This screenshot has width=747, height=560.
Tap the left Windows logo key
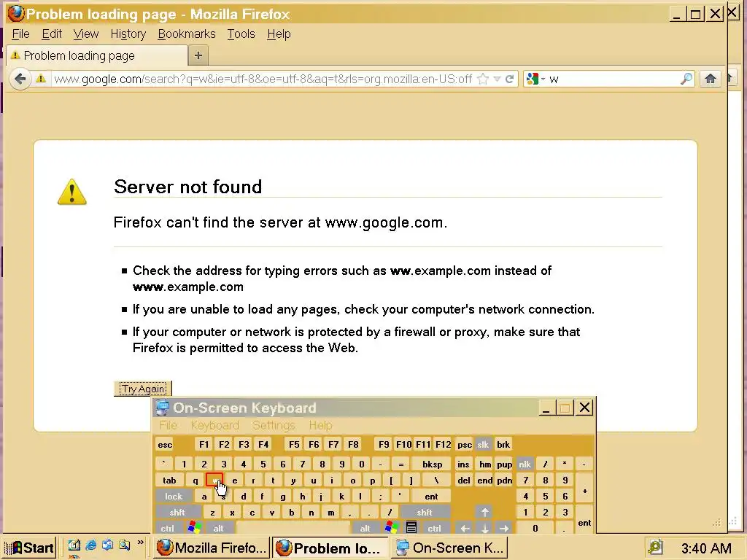[x=194, y=528]
